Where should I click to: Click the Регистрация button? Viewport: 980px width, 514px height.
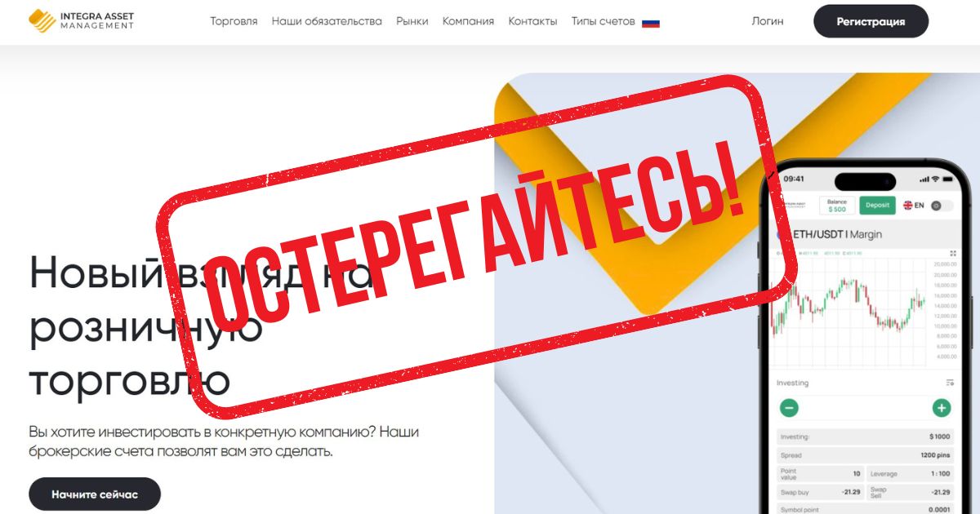pyautogui.click(x=871, y=21)
